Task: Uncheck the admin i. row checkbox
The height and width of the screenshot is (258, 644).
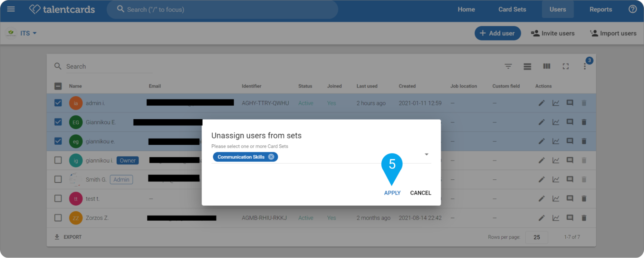Action: point(58,103)
